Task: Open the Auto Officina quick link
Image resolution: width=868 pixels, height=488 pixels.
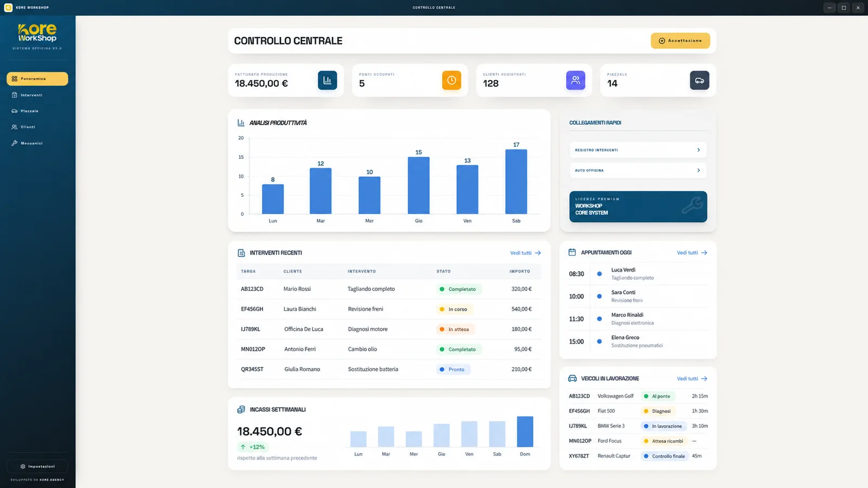Action: coord(638,170)
